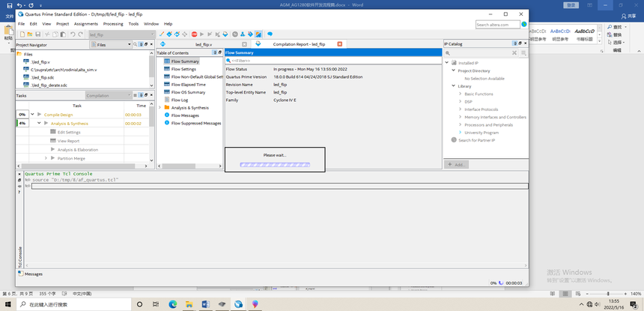Click the blue speech bubble icon in toolbar
644x311 pixels.
[270, 34]
